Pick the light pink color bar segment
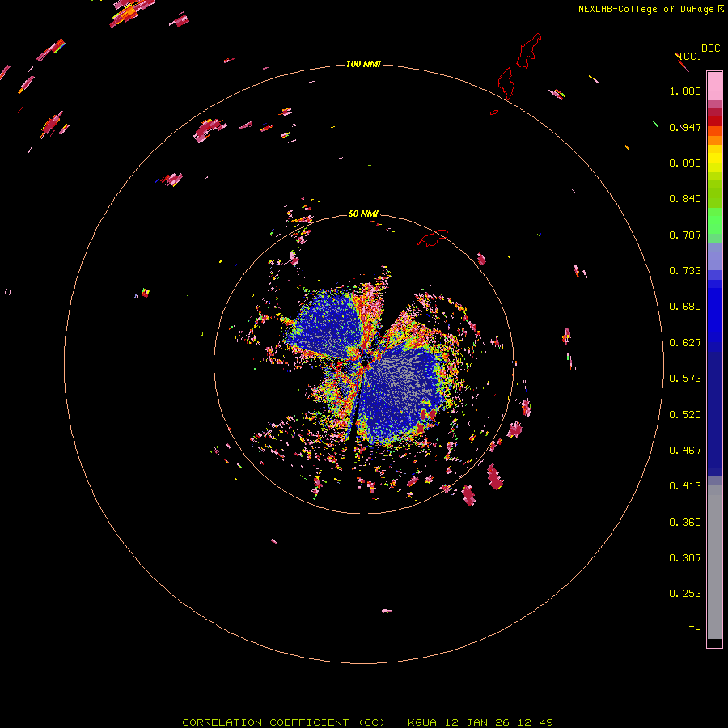The image size is (728, 728). (714, 87)
